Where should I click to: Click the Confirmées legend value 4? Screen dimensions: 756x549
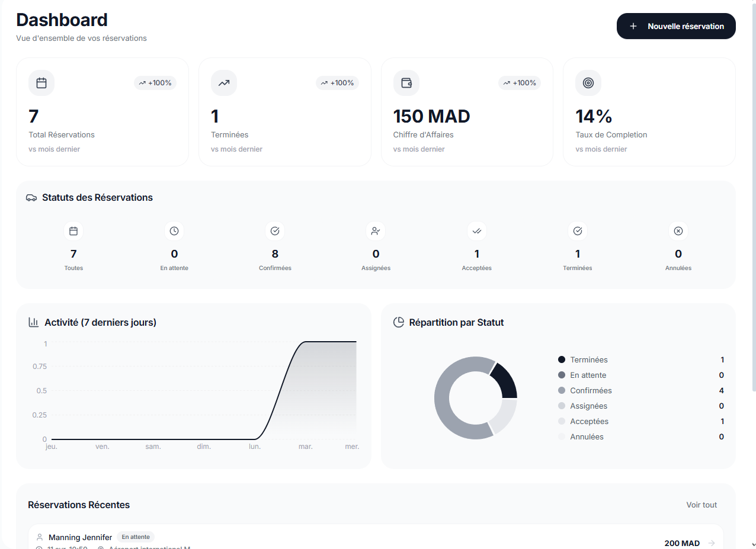tap(722, 390)
